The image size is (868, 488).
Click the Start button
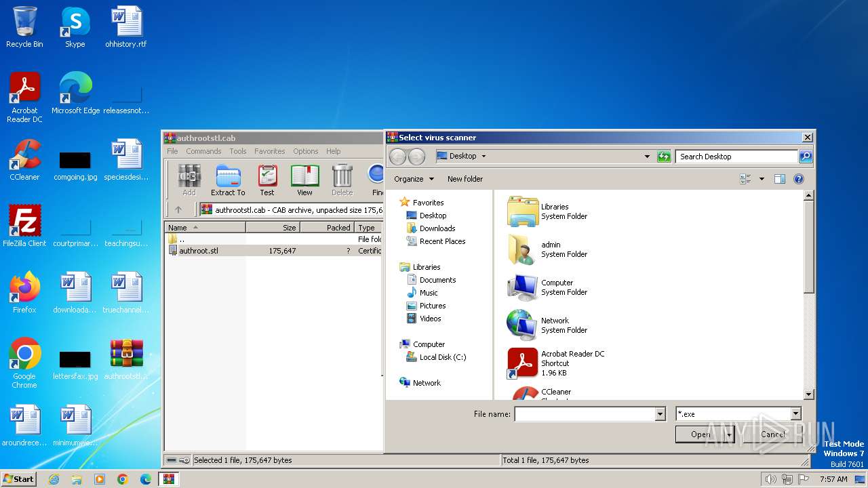click(x=19, y=479)
